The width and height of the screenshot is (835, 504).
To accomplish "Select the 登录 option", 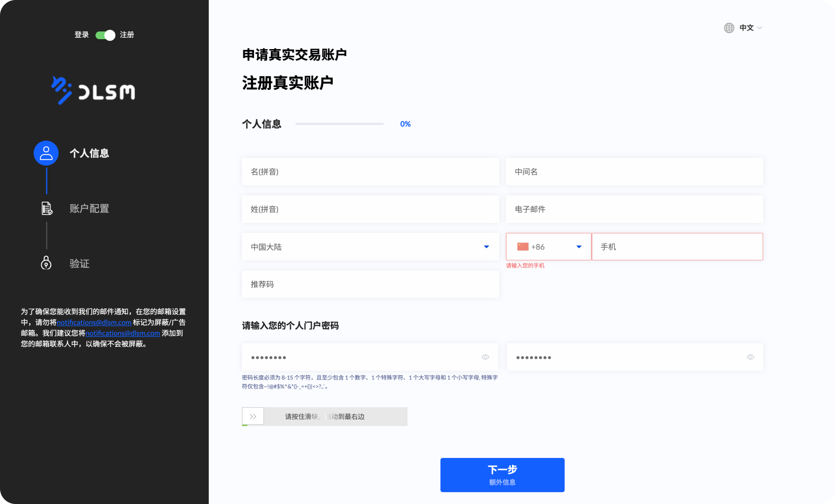I will click(x=81, y=35).
